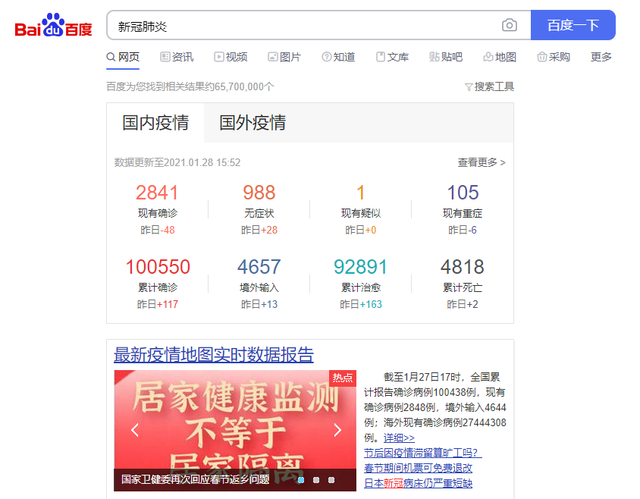640x499 pixels.
Task: Show the previous carousel slide
Action: (134, 431)
